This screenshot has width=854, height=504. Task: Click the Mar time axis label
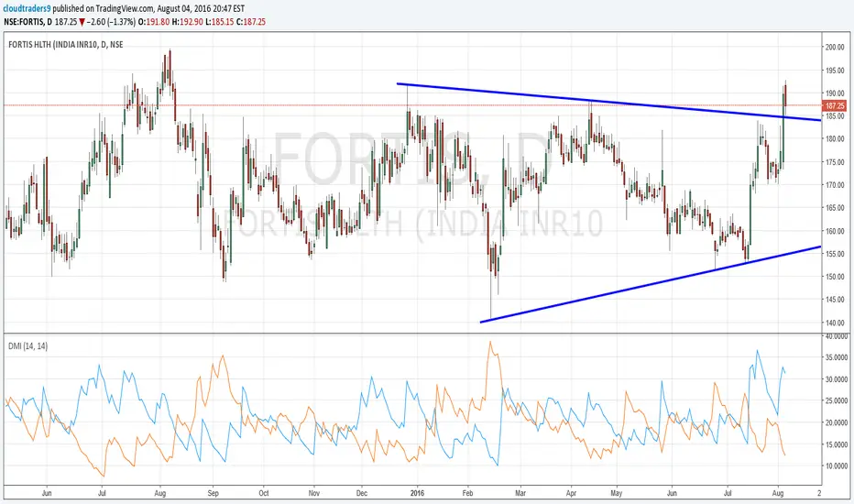pos(520,493)
